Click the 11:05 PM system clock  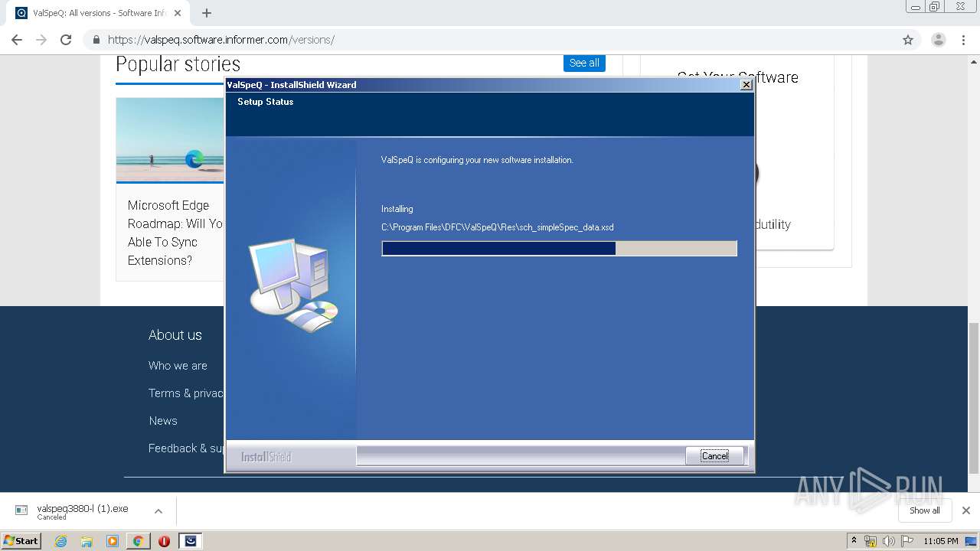click(941, 541)
